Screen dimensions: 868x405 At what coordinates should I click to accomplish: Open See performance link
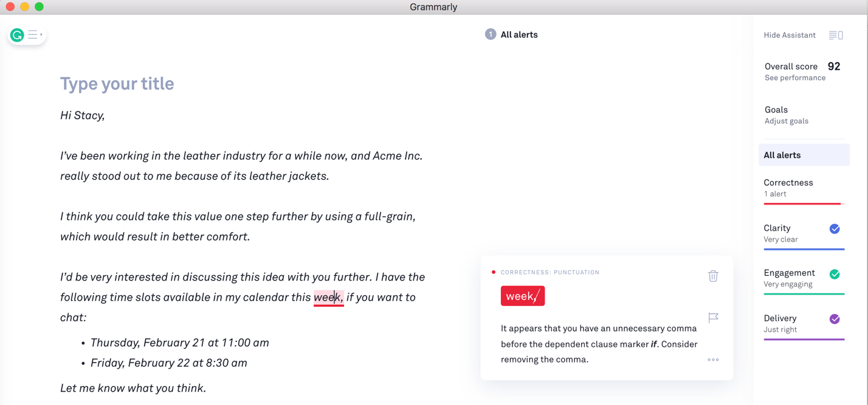[x=795, y=78]
